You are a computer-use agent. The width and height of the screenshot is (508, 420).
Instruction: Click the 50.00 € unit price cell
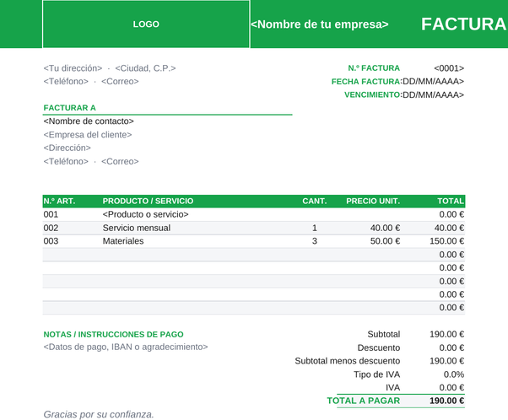385,241
